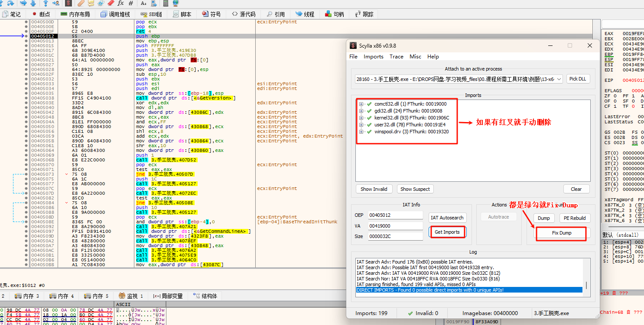Expand the comctl32.dll tree node

(x=361, y=104)
